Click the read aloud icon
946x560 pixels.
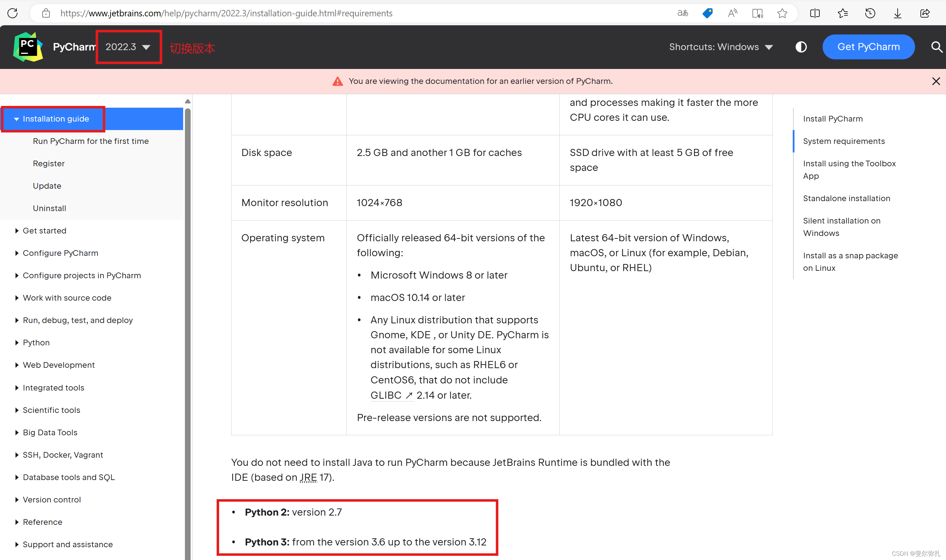732,13
